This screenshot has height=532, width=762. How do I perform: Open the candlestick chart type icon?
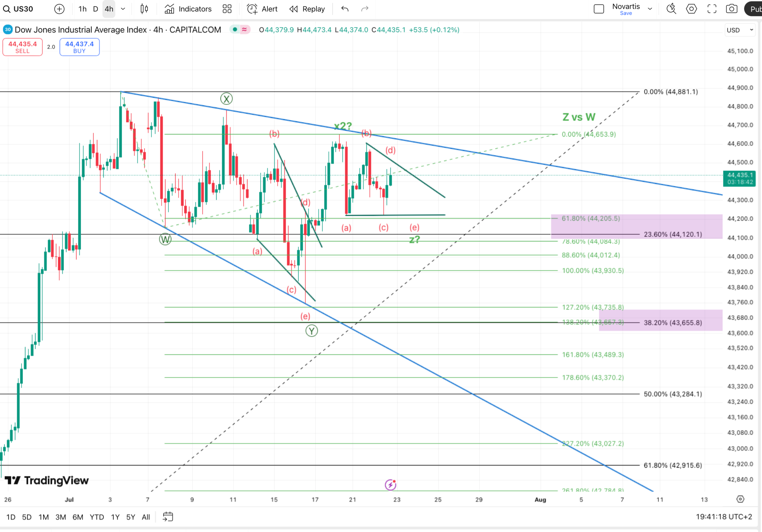pyautogui.click(x=144, y=9)
